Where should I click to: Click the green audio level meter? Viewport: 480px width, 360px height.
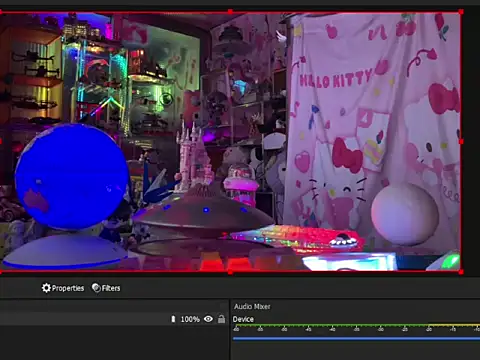tap(330, 325)
